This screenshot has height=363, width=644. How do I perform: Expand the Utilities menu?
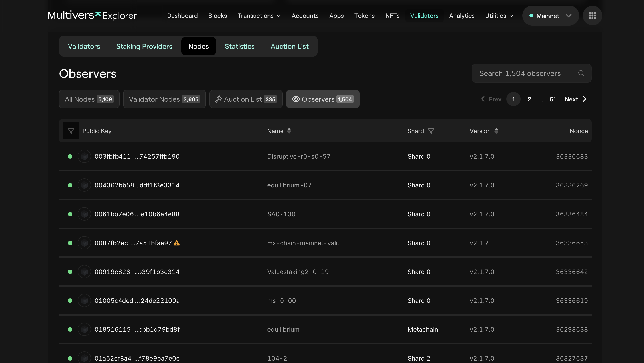(x=499, y=16)
